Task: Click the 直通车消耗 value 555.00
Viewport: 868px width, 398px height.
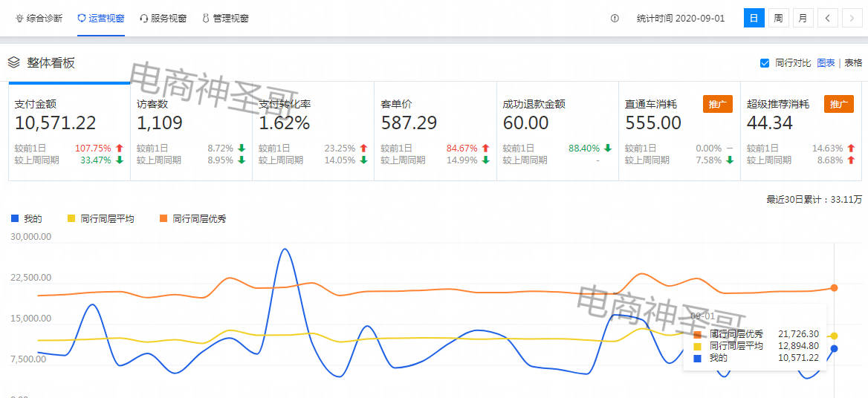Action: pyautogui.click(x=654, y=123)
